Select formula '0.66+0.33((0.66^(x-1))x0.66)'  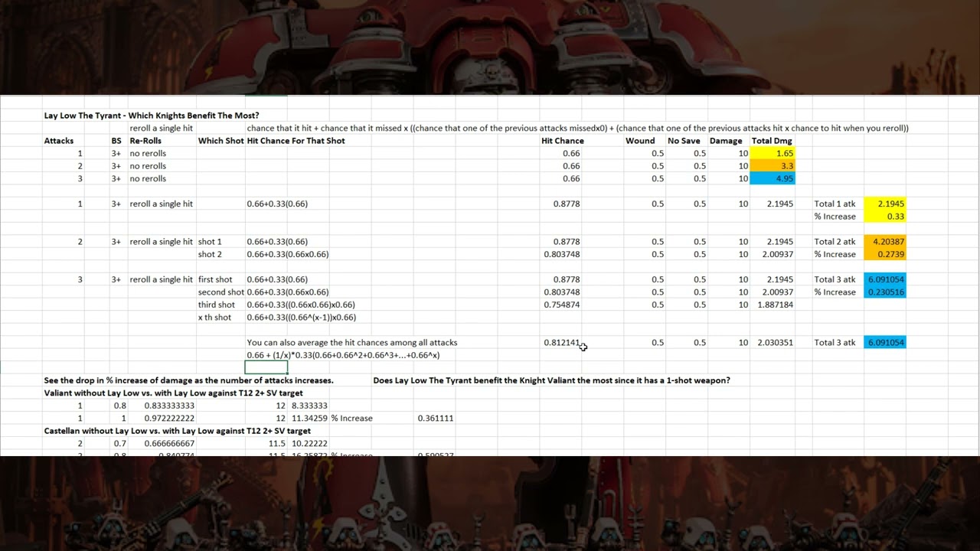tap(302, 318)
